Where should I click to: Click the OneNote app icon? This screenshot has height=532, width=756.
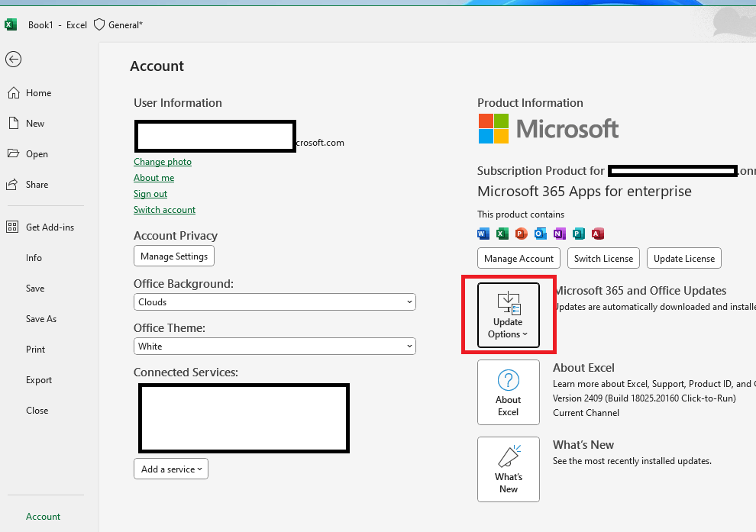click(x=559, y=234)
